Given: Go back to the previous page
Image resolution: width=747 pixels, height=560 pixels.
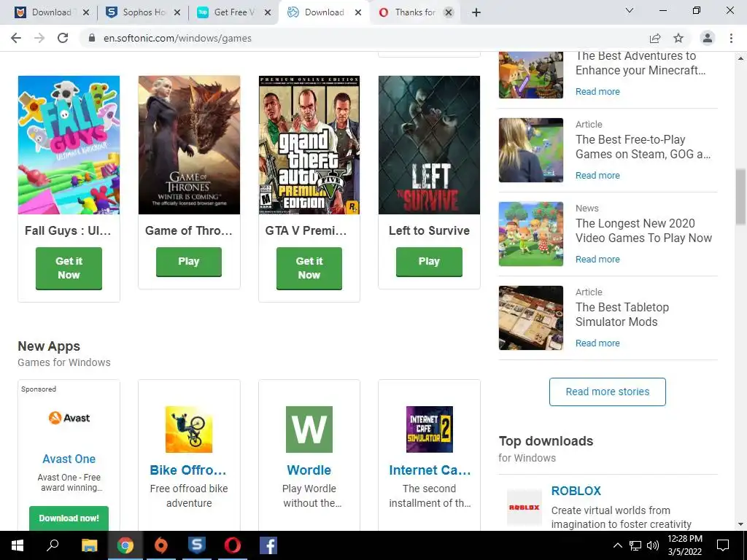Looking at the screenshot, I should tap(16, 38).
